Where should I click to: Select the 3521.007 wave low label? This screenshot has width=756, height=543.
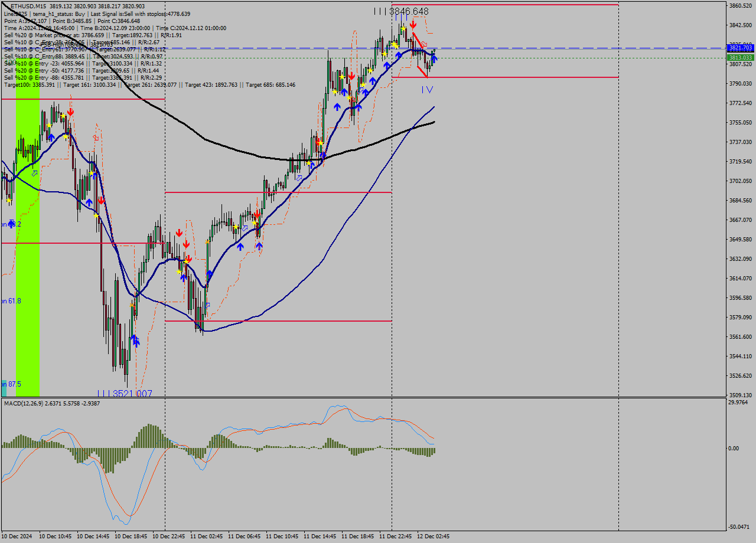tap(125, 394)
